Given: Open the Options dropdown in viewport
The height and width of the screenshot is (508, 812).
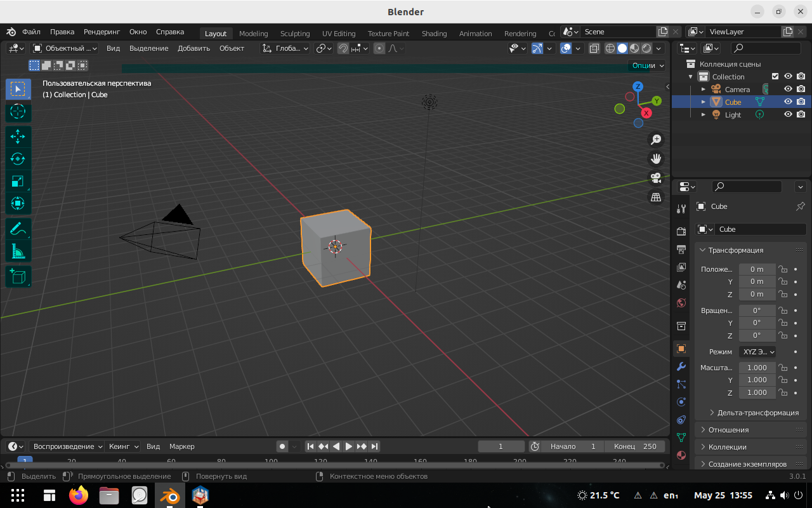Looking at the screenshot, I should [x=648, y=65].
